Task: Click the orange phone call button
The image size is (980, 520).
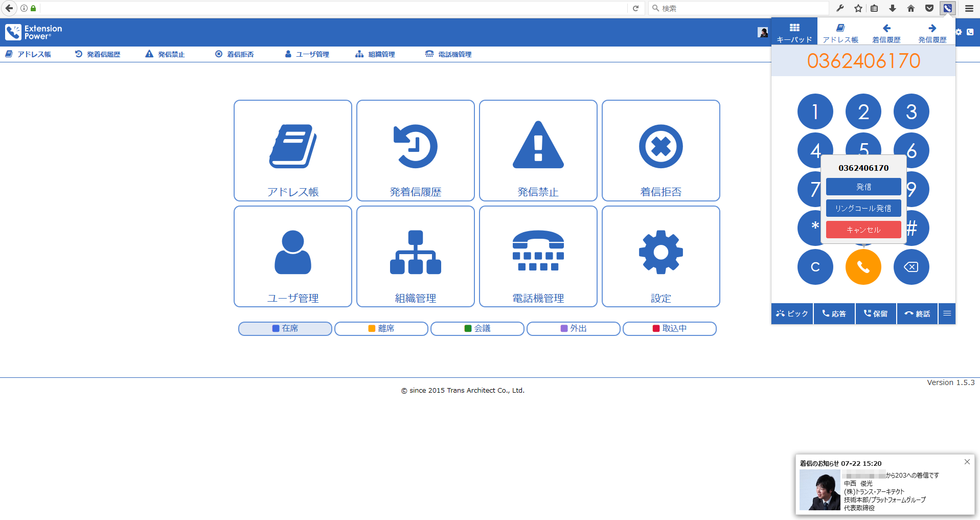Action: pos(863,267)
